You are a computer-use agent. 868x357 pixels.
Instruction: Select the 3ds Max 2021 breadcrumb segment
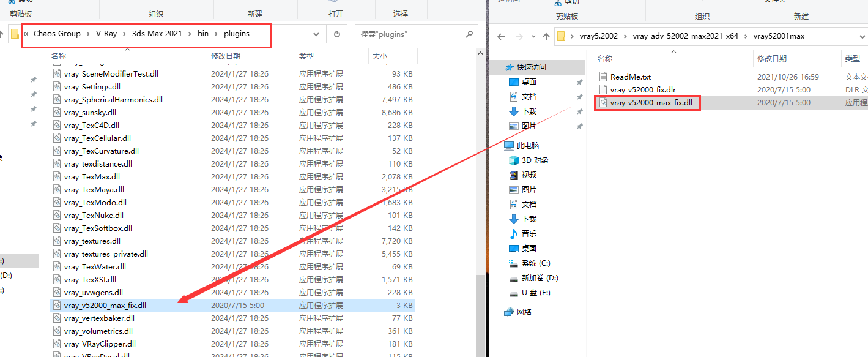tap(157, 34)
